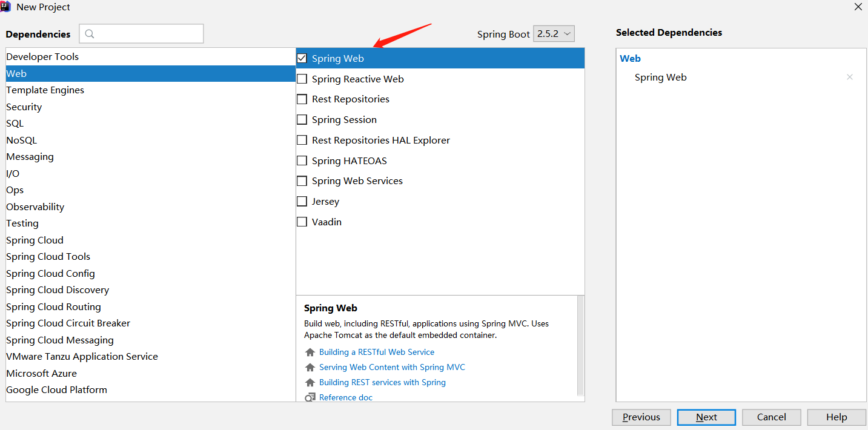Choose the Spring Cloud category

(150, 240)
